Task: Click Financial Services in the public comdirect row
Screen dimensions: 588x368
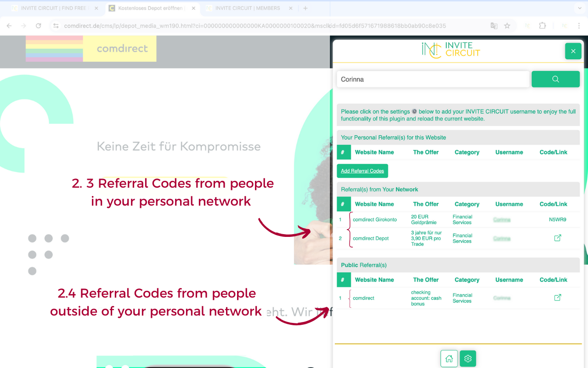Action: [x=462, y=298]
